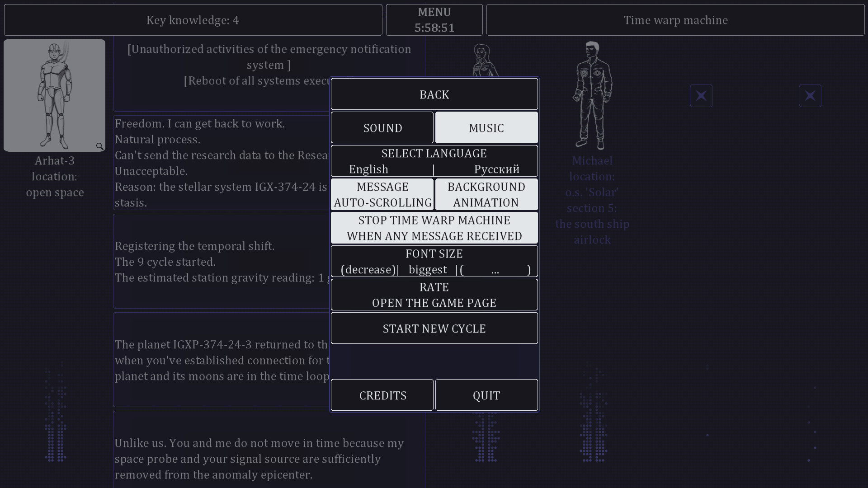This screenshot has height=488, width=868.
Task: Click the decrease font size control
Action: click(x=369, y=269)
